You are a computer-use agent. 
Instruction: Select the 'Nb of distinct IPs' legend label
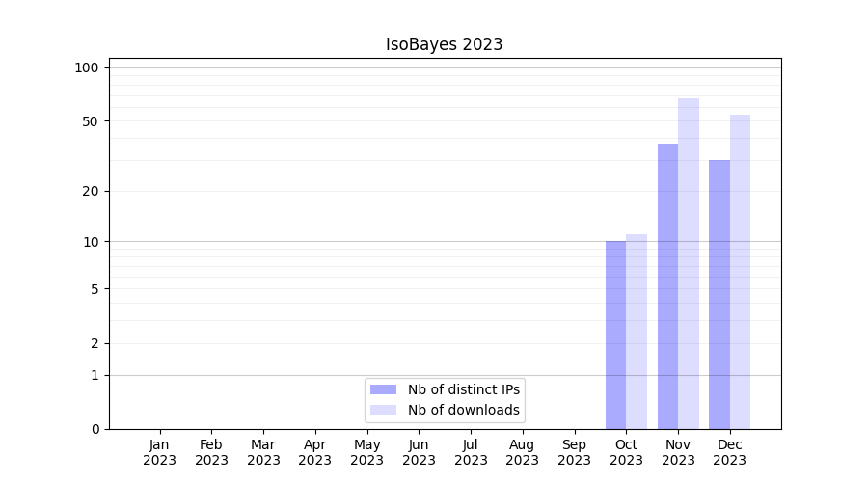(463, 389)
